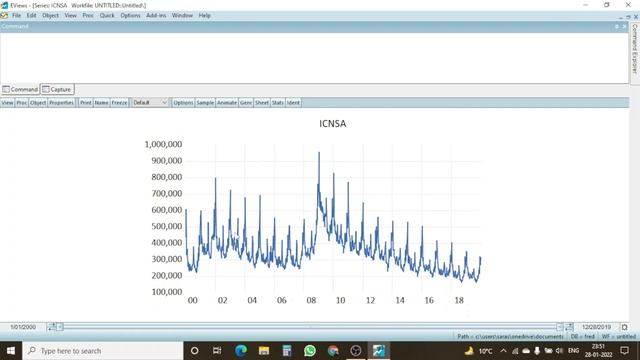The width and height of the screenshot is (640, 360).
Task: Open the notification center icon
Action: pyautogui.click(x=624, y=351)
